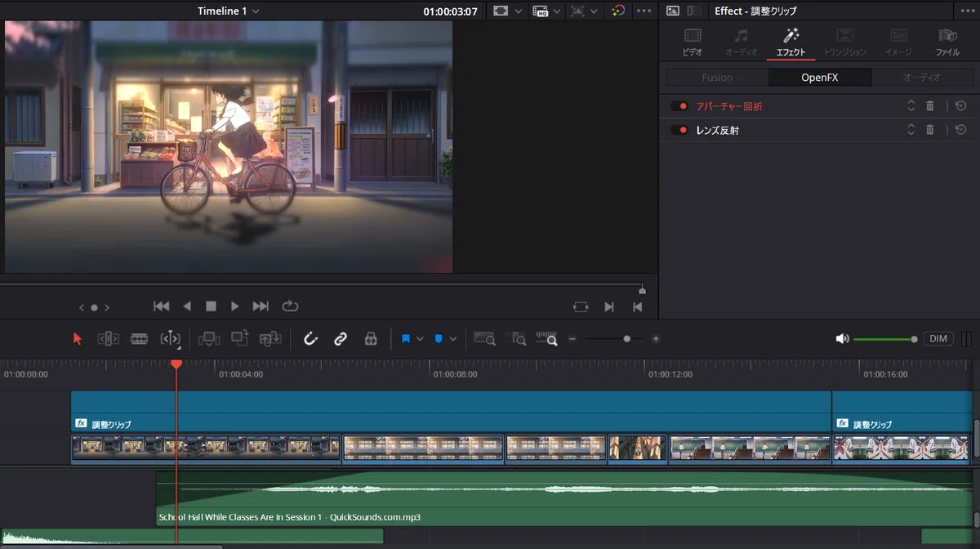The image size is (980, 549).
Task: Toggle linked selection chain icon
Action: pyautogui.click(x=341, y=338)
